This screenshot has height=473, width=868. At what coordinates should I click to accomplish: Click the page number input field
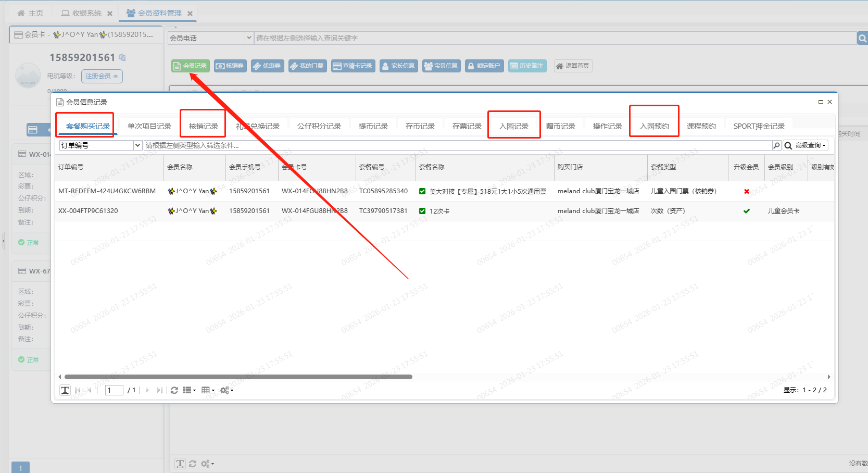coord(114,390)
